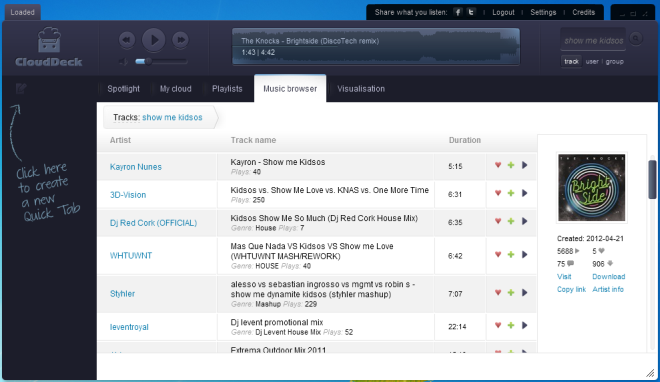The width and height of the screenshot is (660, 382).
Task: Play the Dj levent promotional mix
Action: 524,325
